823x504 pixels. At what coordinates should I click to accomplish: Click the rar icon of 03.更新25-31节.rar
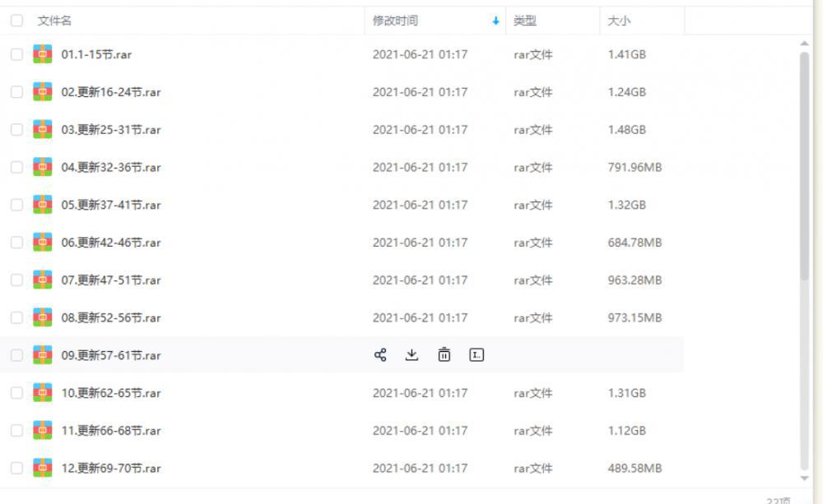click(43, 130)
